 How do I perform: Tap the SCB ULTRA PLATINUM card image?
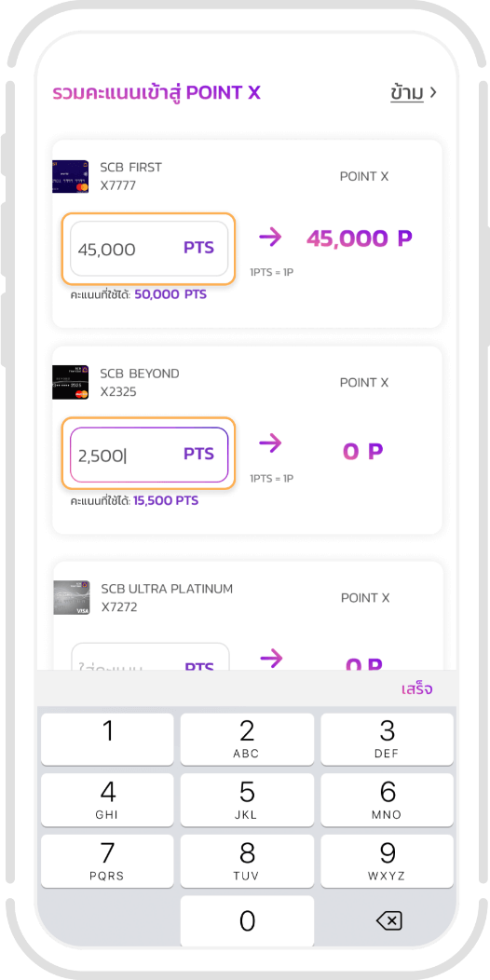[x=71, y=597]
